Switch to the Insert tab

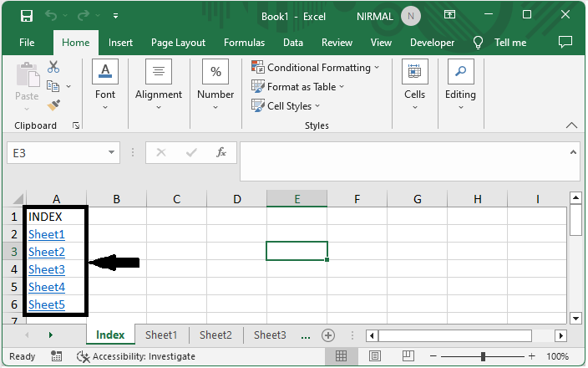[120, 43]
